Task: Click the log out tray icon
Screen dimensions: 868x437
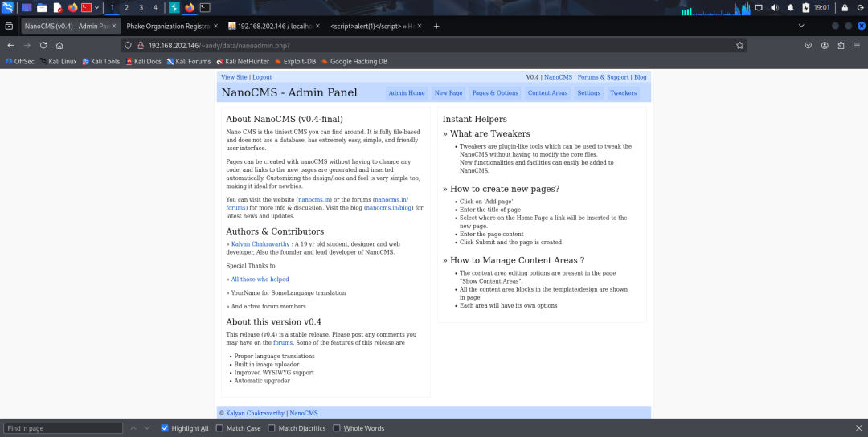Action: point(860,8)
